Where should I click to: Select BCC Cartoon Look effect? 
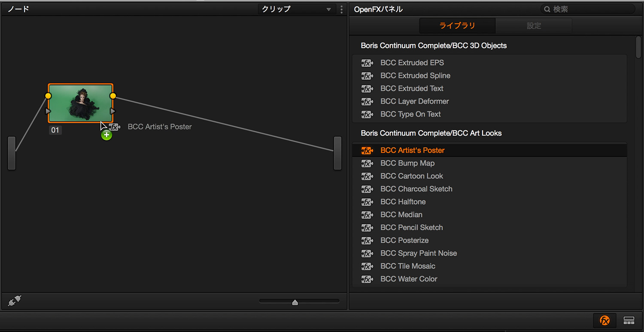411,176
